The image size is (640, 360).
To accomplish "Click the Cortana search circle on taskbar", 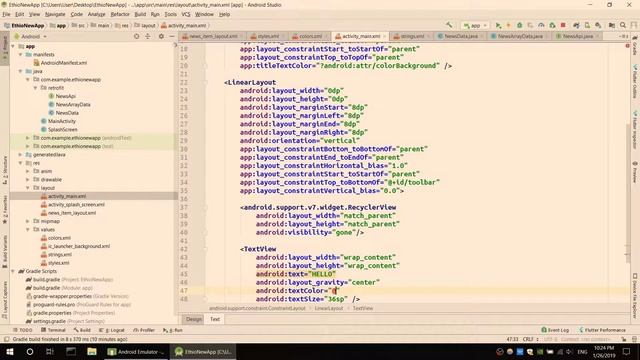I will [30, 351].
